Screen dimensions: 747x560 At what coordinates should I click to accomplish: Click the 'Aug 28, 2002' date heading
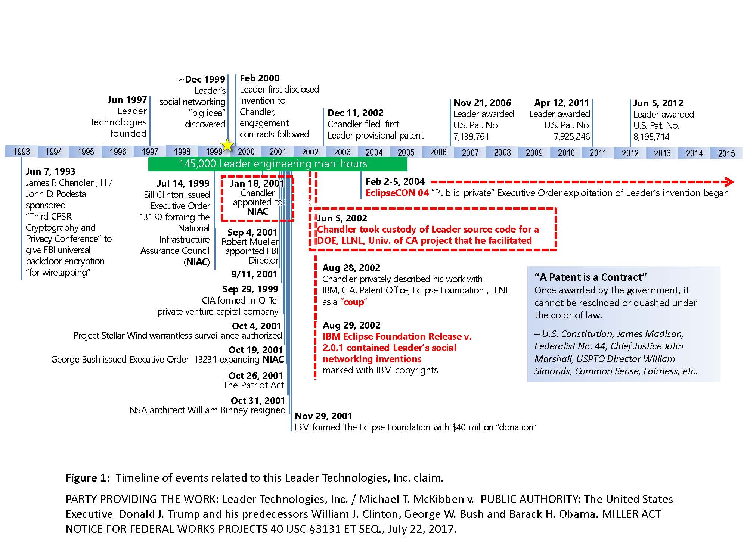pyautogui.click(x=351, y=268)
